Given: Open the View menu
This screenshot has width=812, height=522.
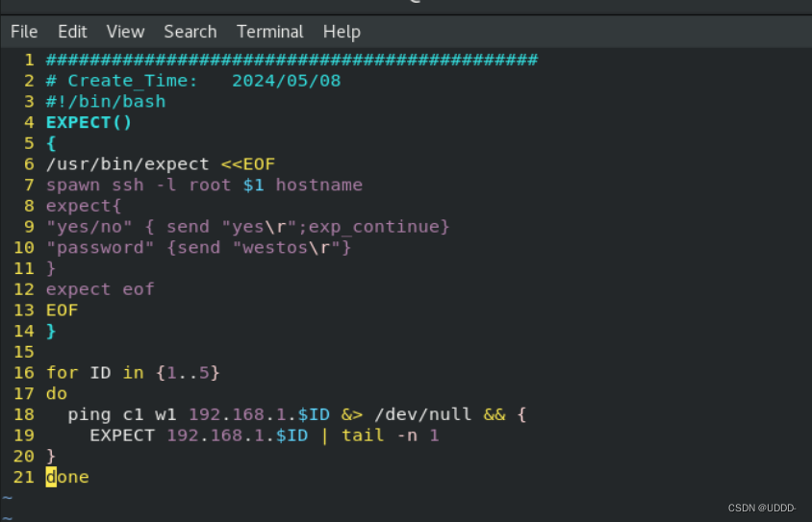Looking at the screenshot, I should [125, 32].
